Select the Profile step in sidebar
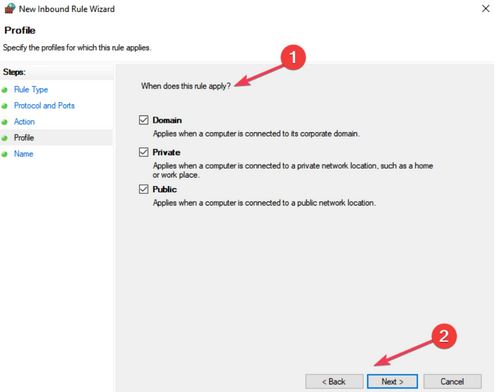495x392 pixels. tap(24, 138)
